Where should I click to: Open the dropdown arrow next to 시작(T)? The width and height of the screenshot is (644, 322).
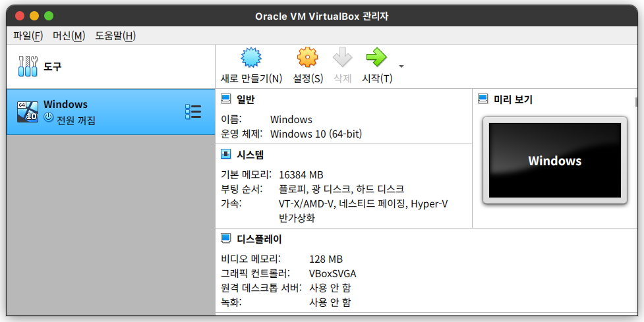tap(401, 67)
